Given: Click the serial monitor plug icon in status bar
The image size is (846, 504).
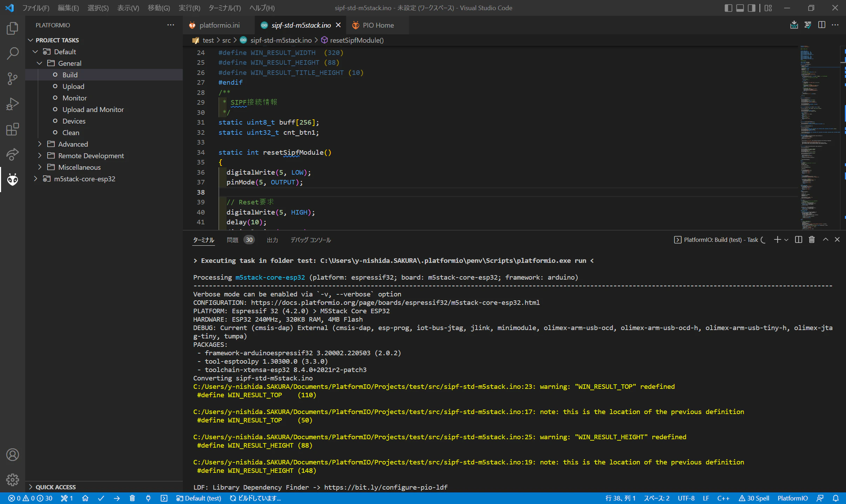Looking at the screenshot, I should (x=148, y=498).
